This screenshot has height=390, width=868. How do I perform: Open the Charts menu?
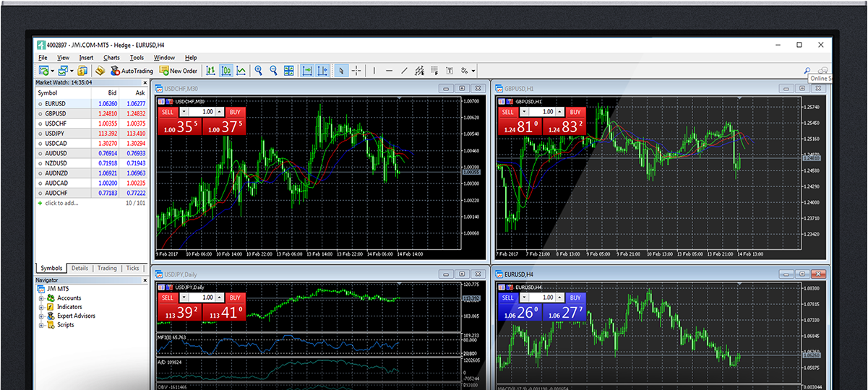[111, 58]
